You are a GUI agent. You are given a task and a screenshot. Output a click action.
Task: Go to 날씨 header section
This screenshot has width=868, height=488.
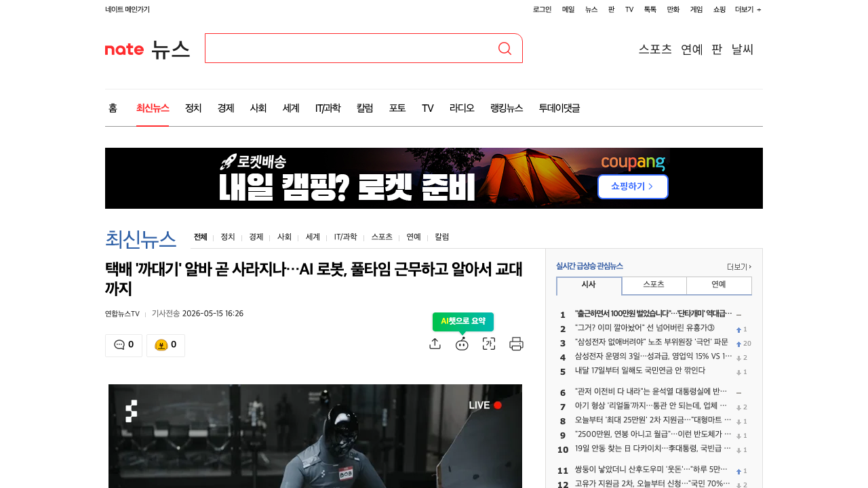(743, 49)
